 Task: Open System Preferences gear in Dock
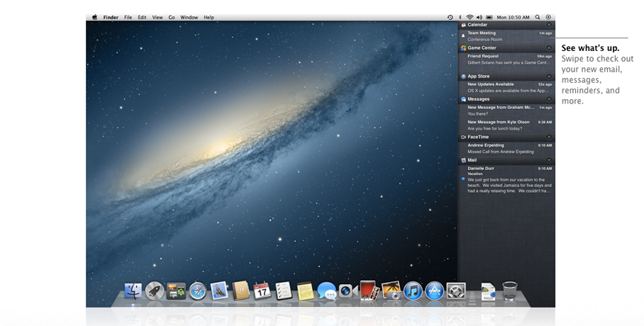click(x=456, y=291)
